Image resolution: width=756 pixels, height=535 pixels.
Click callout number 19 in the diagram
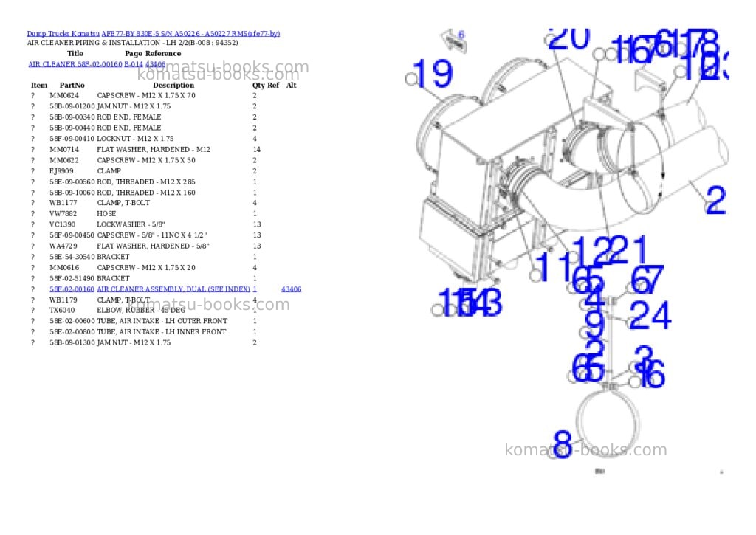pos(433,73)
